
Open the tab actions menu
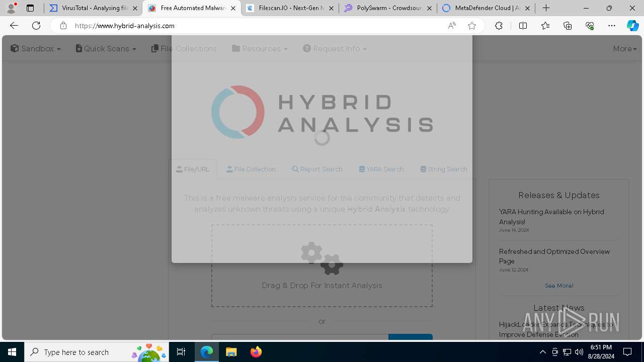[x=30, y=8]
